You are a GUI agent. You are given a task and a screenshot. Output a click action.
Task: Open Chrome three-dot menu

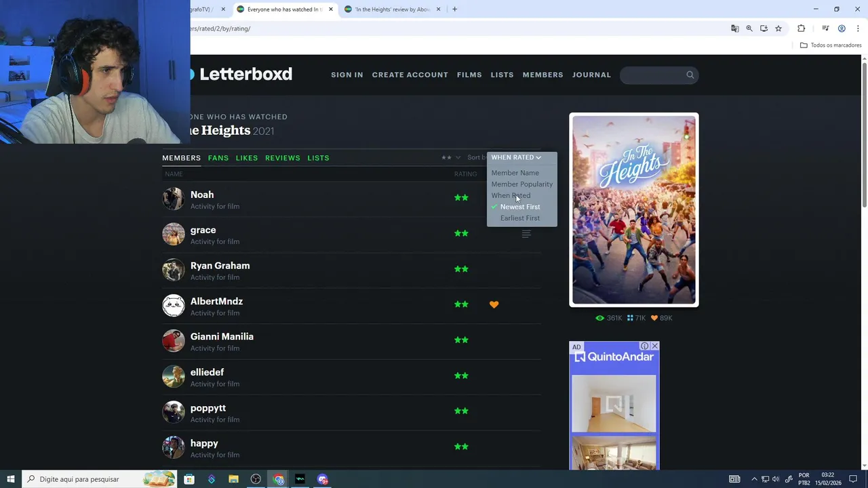pos(858,28)
